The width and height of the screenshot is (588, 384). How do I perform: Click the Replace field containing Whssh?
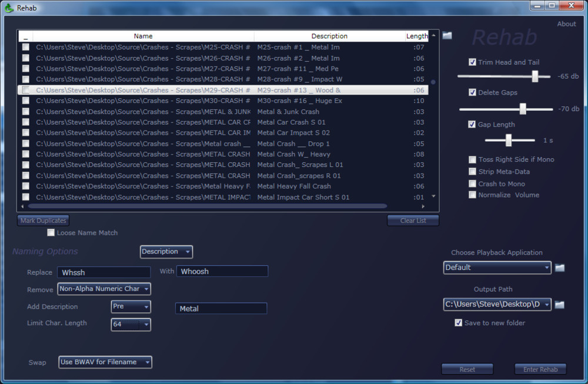(104, 272)
